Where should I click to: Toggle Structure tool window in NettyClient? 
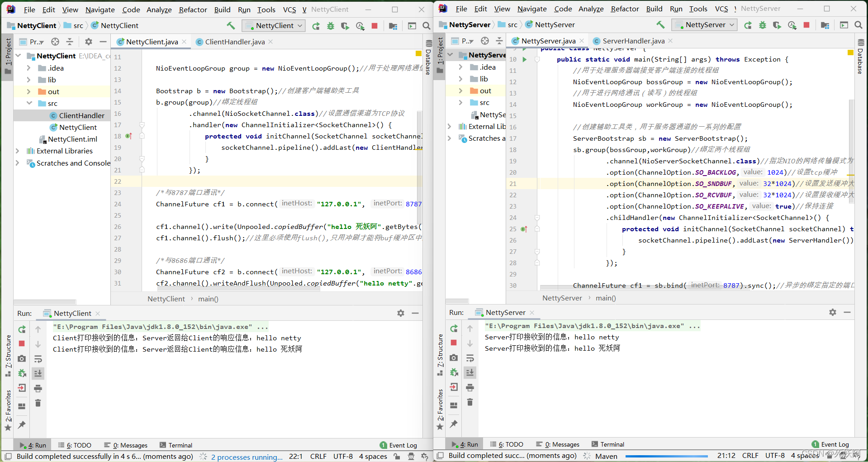coord(8,356)
